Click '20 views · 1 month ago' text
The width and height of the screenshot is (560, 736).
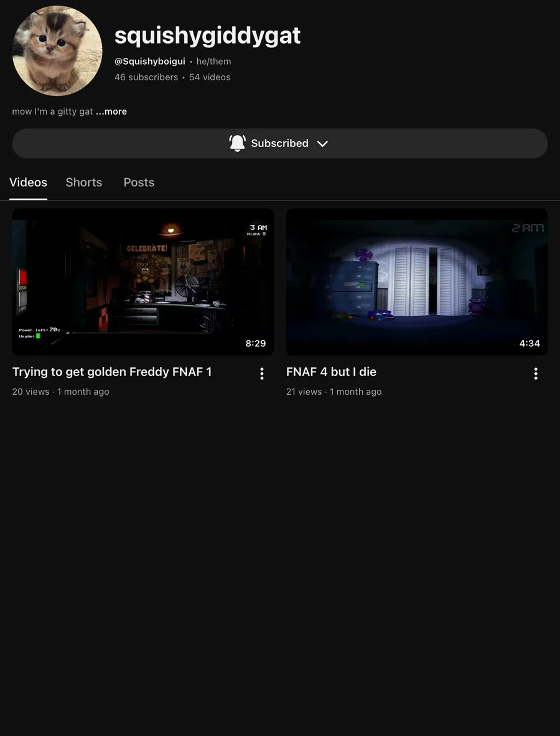60,392
